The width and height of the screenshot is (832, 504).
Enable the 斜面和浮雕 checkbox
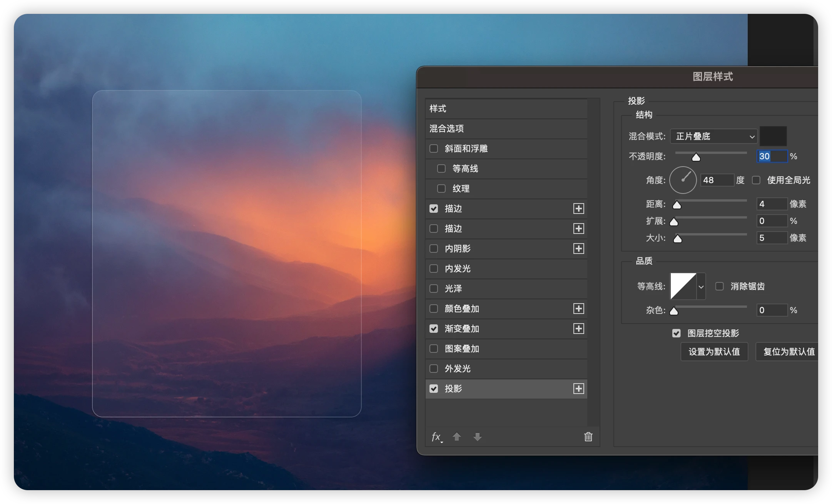click(x=434, y=149)
